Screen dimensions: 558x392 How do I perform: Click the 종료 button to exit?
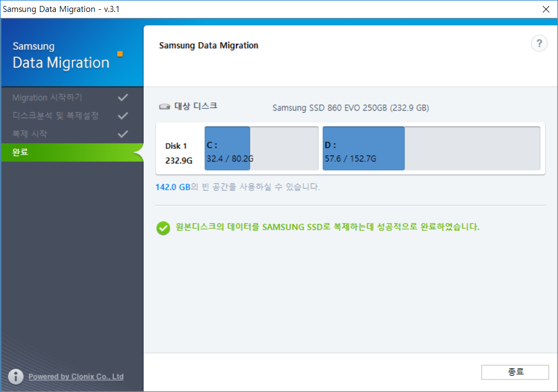pyautogui.click(x=515, y=372)
